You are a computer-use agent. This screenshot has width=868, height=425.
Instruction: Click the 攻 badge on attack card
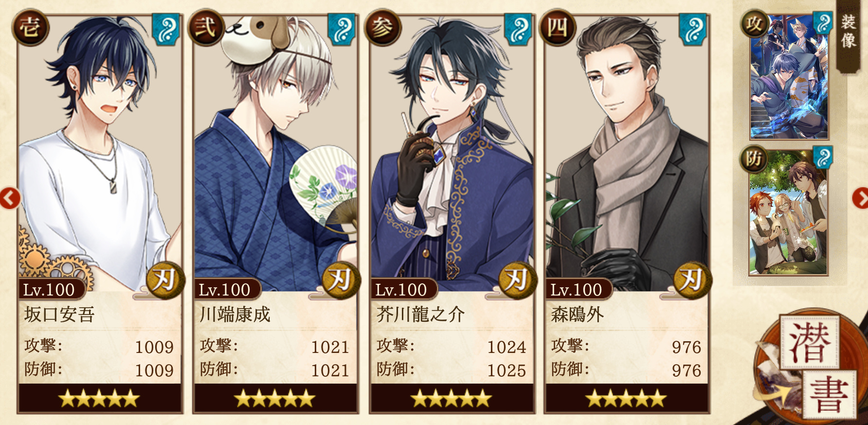click(755, 24)
